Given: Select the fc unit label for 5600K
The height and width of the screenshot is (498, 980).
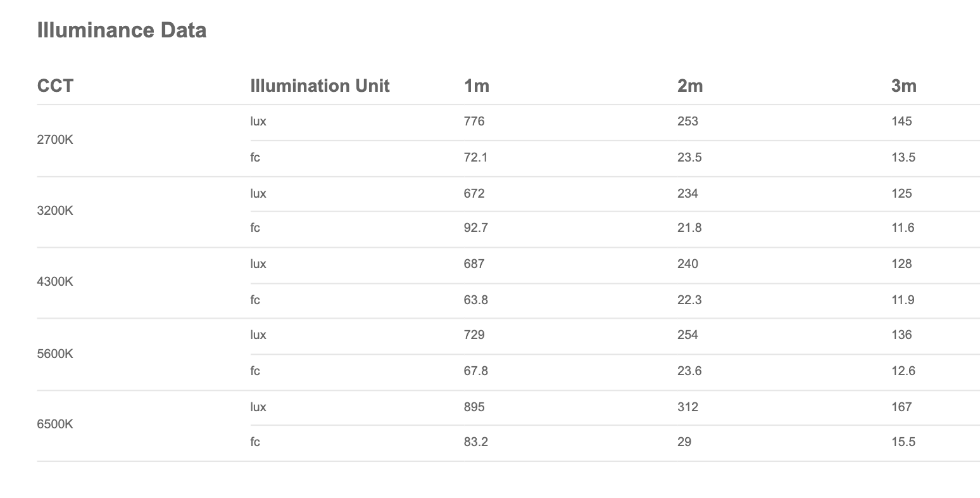Looking at the screenshot, I should coord(255,371).
